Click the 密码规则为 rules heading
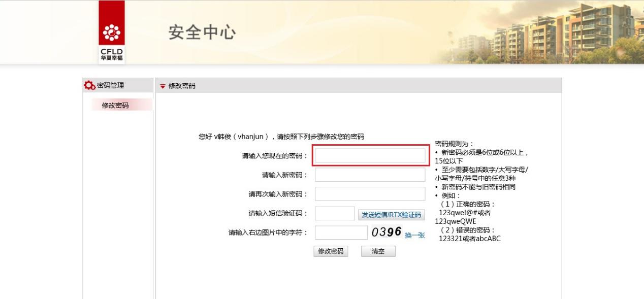 coord(454,144)
